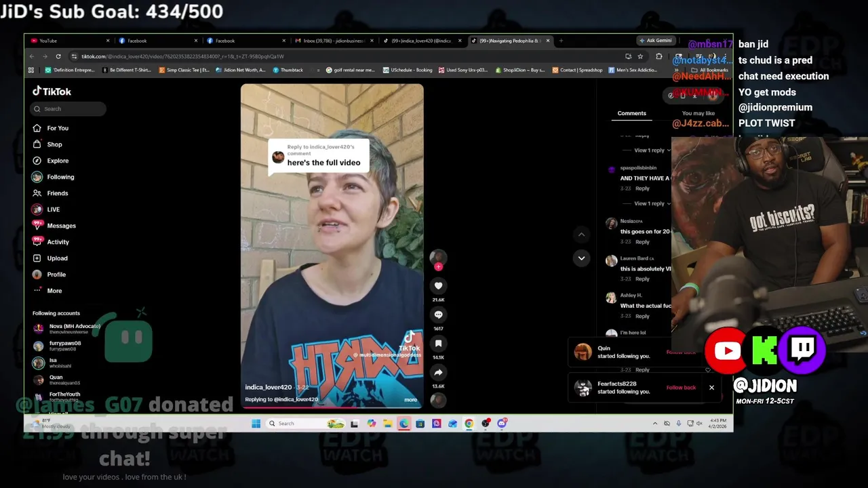Screen dimensions: 868x488
Task: Go to previous video using up arrow
Action: click(x=581, y=235)
